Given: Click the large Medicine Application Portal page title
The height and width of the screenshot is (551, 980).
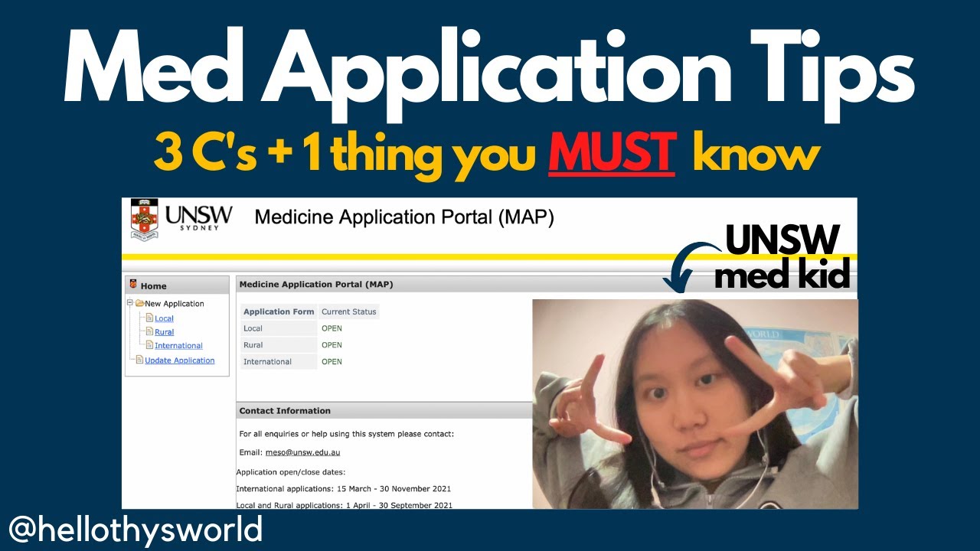Looking at the screenshot, I should click(x=403, y=217).
